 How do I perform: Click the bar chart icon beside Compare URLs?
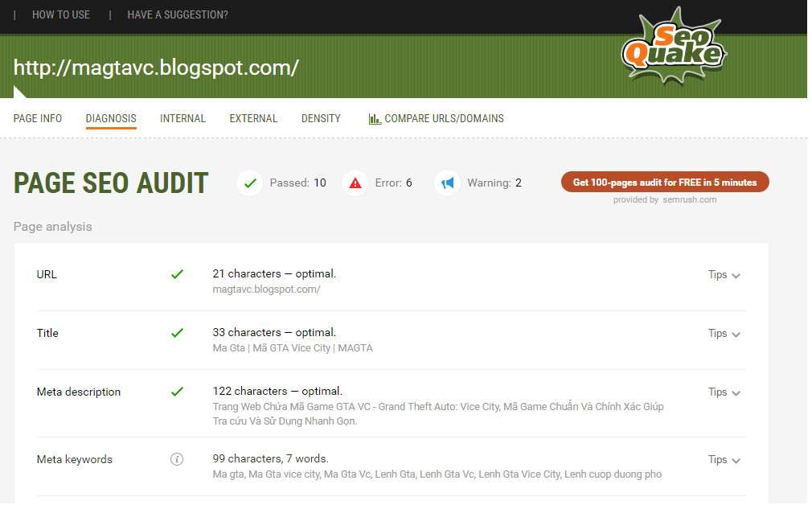click(375, 119)
